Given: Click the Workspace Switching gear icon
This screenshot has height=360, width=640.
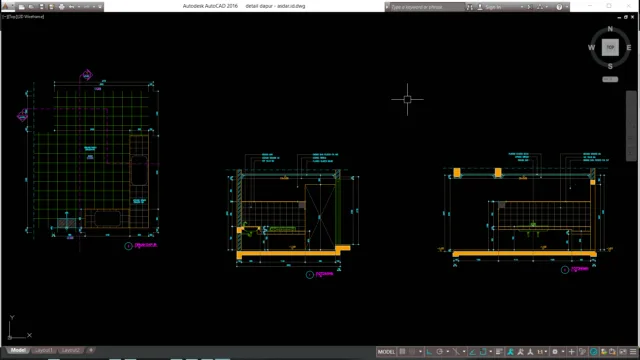Looking at the screenshot, I should 555,351.
